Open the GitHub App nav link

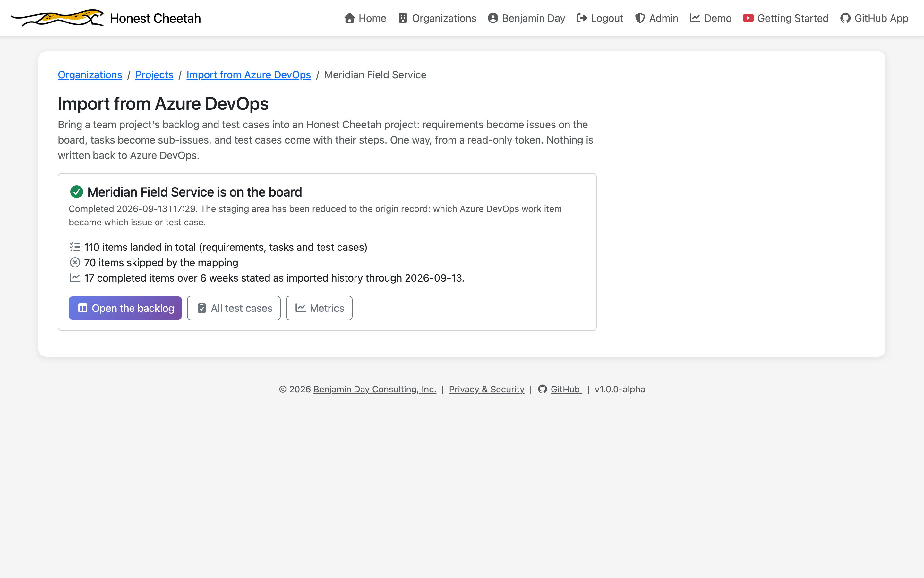point(874,18)
